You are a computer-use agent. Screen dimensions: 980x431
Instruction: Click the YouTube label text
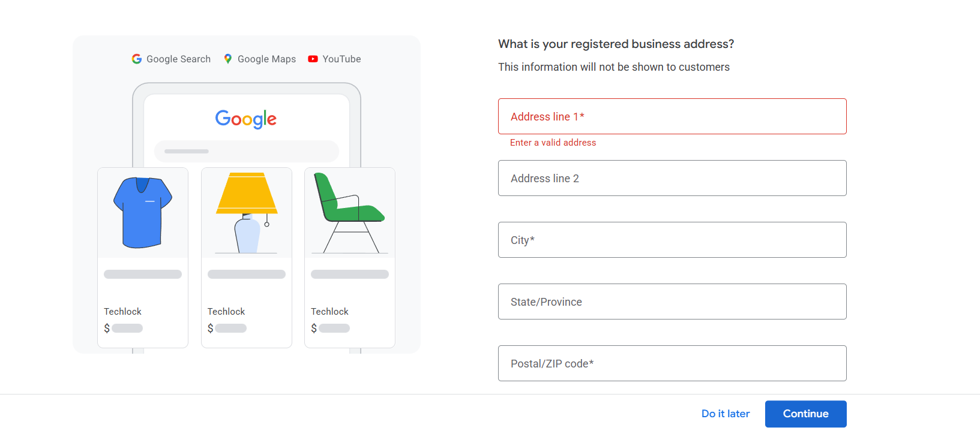(341, 59)
